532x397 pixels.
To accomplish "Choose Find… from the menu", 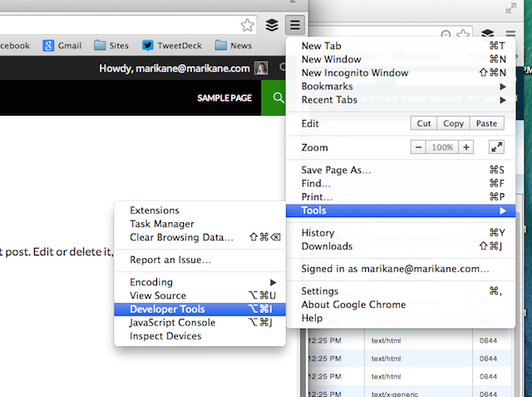I will (401, 183).
